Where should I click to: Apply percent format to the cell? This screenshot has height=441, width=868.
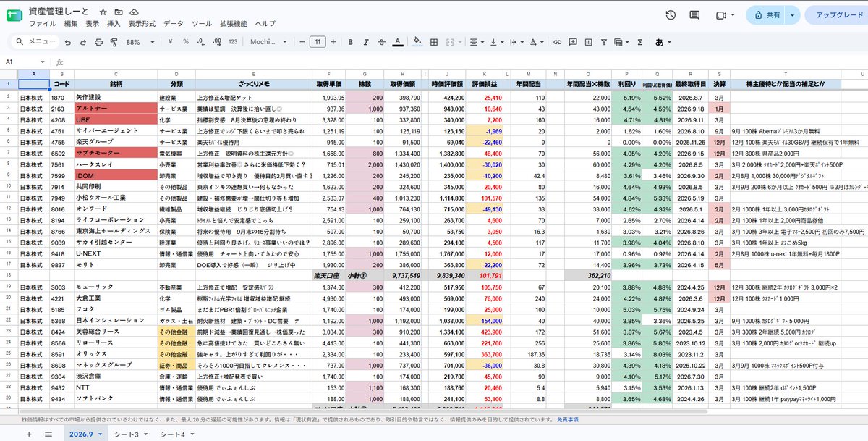186,42
